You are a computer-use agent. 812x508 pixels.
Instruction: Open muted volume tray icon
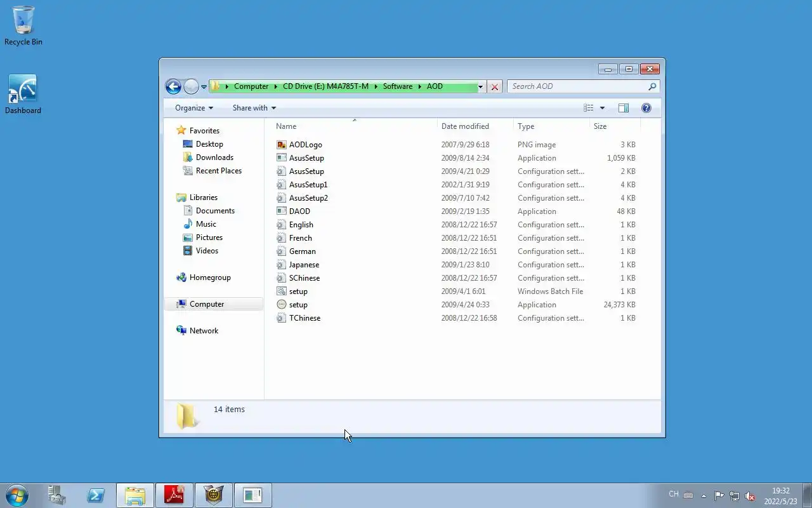[x=750, y=496]
